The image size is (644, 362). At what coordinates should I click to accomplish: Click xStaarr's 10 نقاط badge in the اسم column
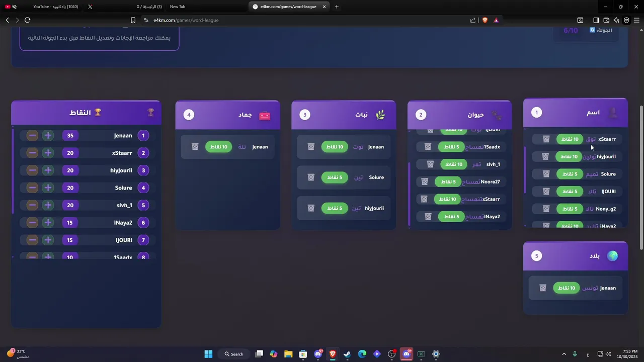click(570, 139)
